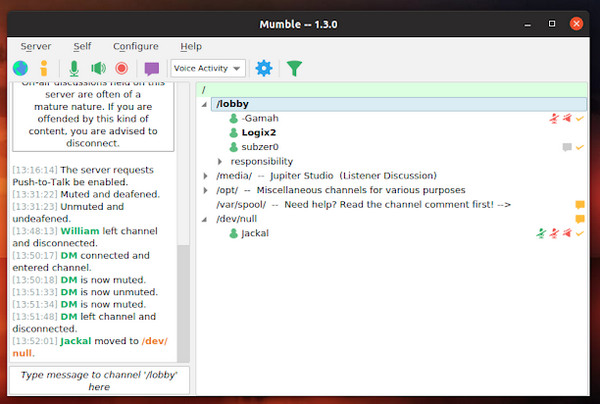Expand the /opt/ channel
Image resolution: width=600 pixels, height=404 pixels.
tap(205, 190)
